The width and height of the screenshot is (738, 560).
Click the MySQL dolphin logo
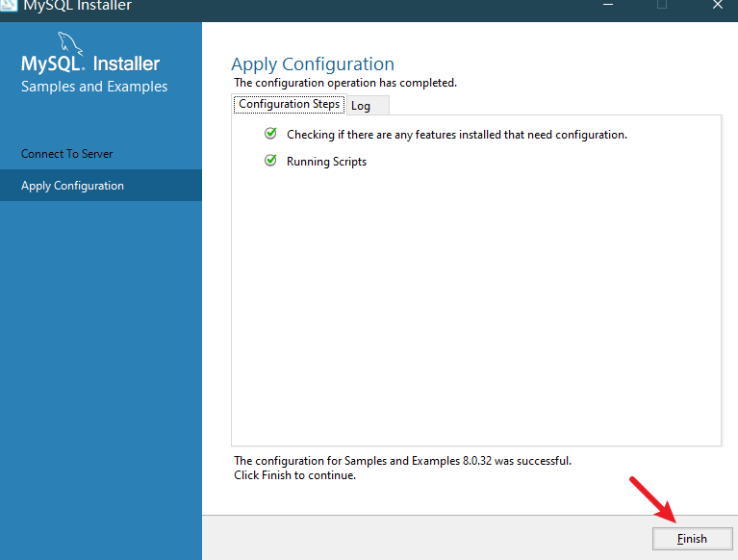[70, 43]
